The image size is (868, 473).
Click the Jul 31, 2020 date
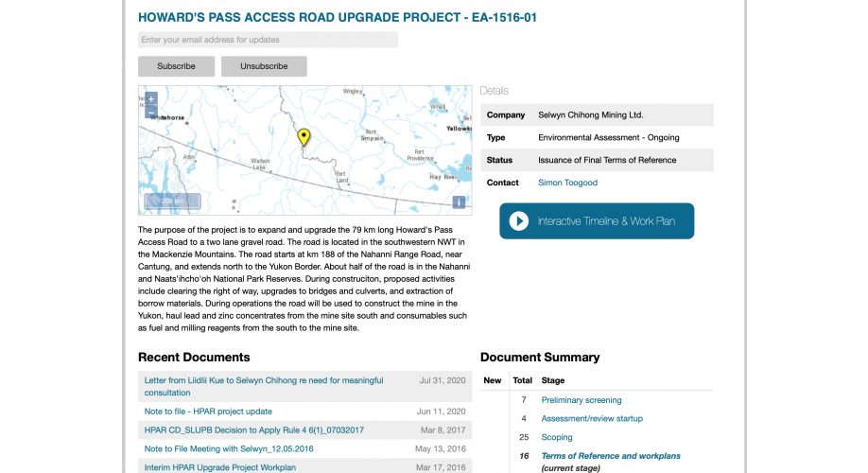click(x=443, y=380)
